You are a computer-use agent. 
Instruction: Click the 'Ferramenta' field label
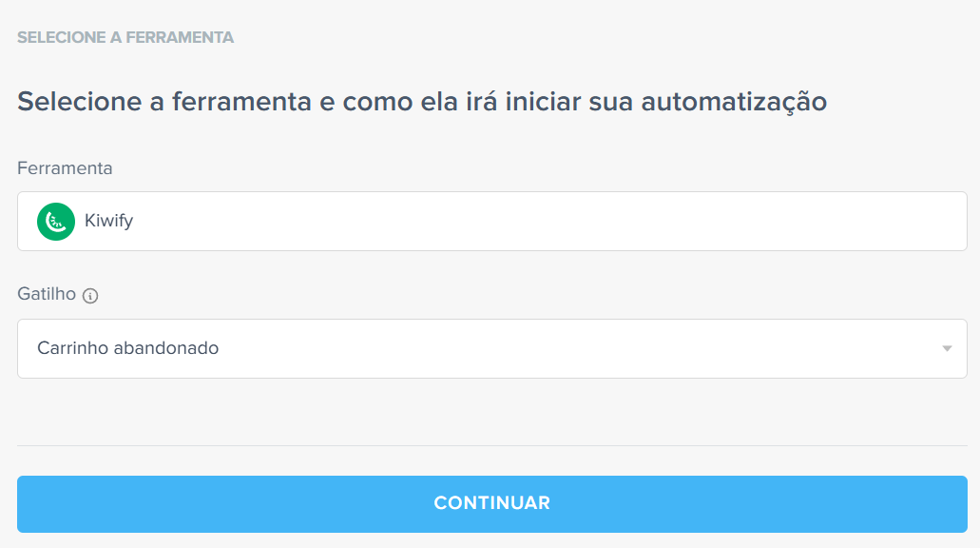click(x=65, y=168)
